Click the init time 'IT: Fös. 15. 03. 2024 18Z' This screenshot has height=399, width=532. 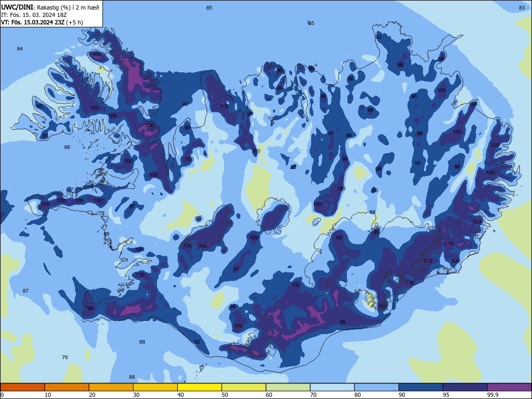click(34, 15)
